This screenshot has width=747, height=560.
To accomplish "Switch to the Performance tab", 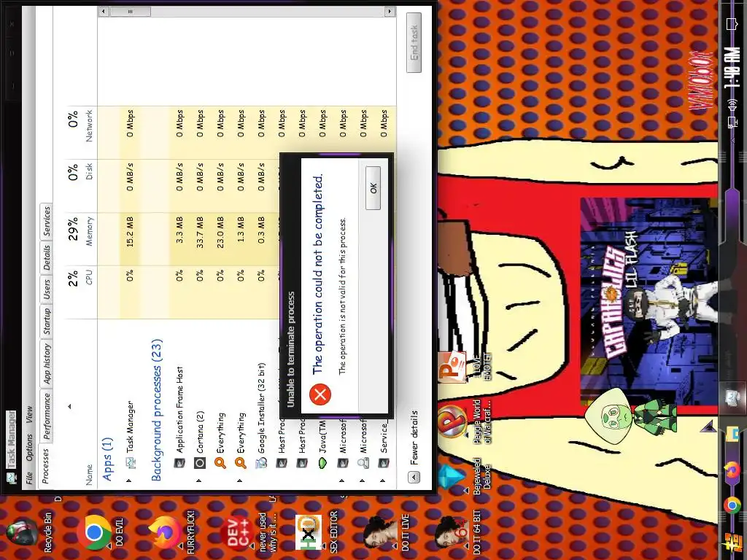I will [x=47, y=416].
